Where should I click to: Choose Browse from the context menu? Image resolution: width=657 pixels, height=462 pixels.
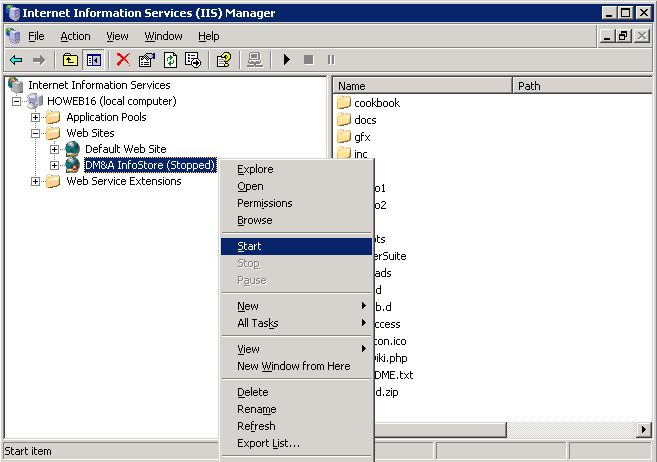(x=296, y=220)
